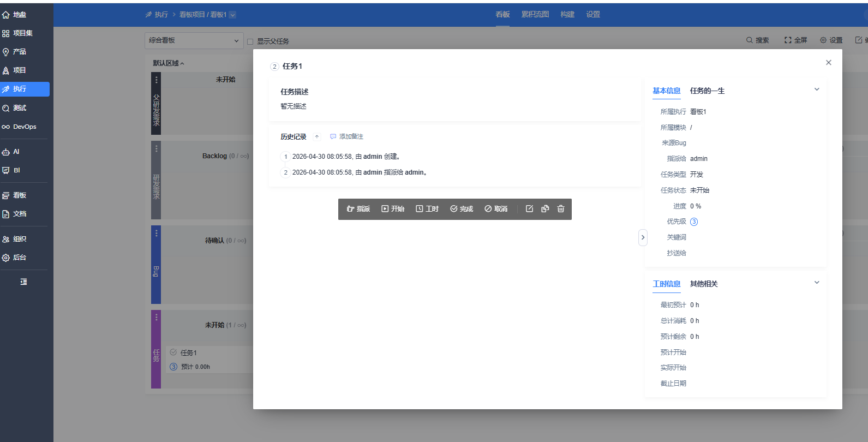
Task: Cancel the task with 取消 button
Action: (x=496, y=209)
